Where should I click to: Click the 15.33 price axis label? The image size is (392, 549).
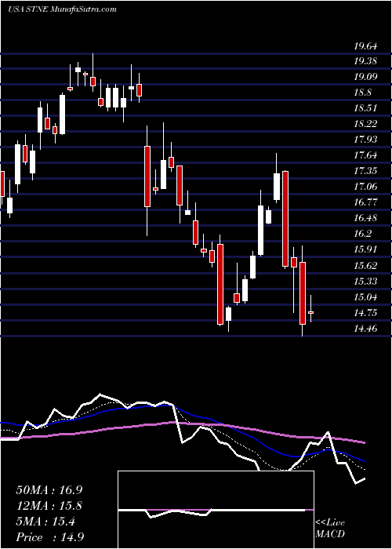pos(365,281)
